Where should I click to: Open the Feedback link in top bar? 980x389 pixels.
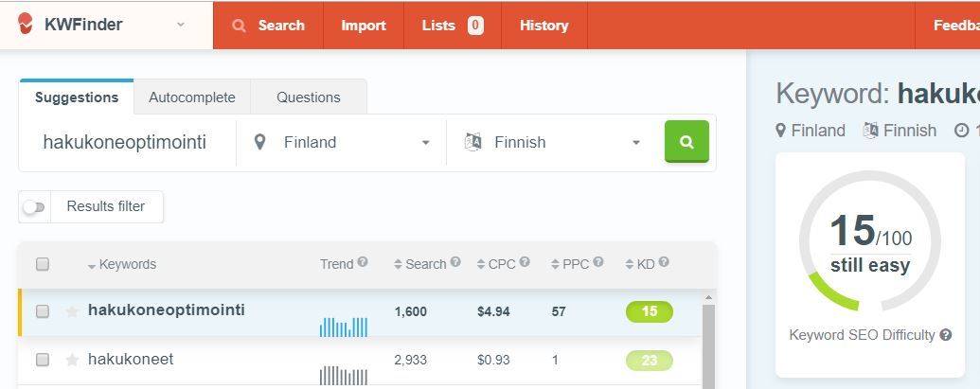tap(956, 26)
